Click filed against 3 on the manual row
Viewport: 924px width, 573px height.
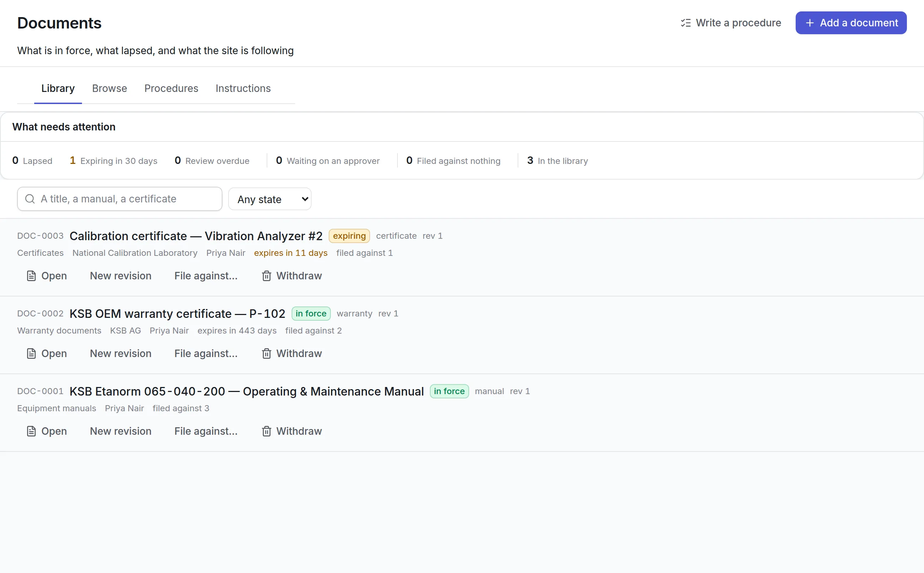pyautogui.click(x=181, y=408)
